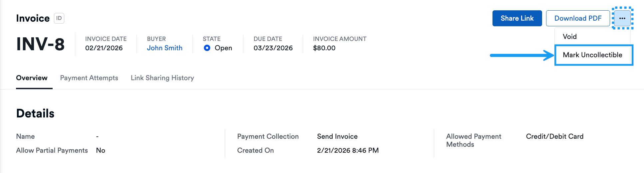
Task: Switch to the Overview tab
Action: (32, 78)
